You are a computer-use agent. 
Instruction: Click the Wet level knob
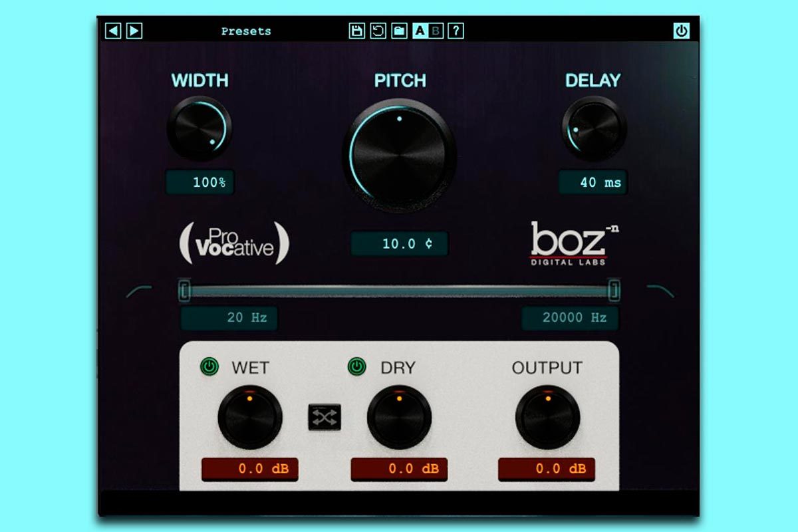[x=250, y=418]
